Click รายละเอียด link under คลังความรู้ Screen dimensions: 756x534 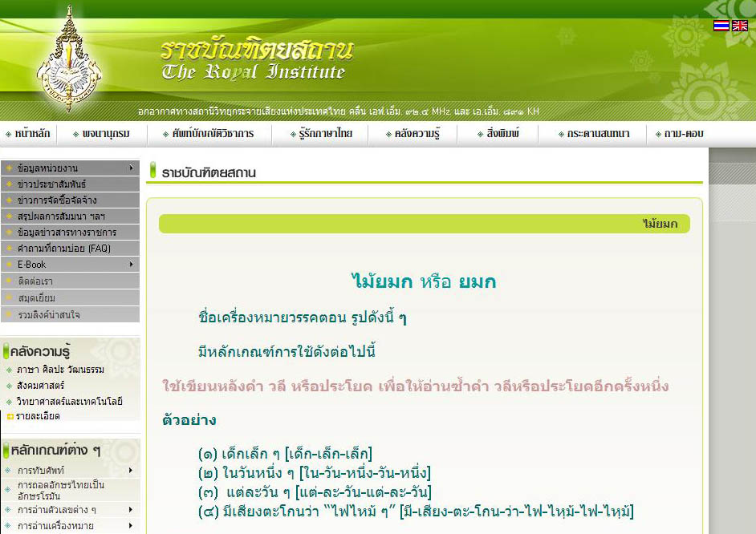38,416
